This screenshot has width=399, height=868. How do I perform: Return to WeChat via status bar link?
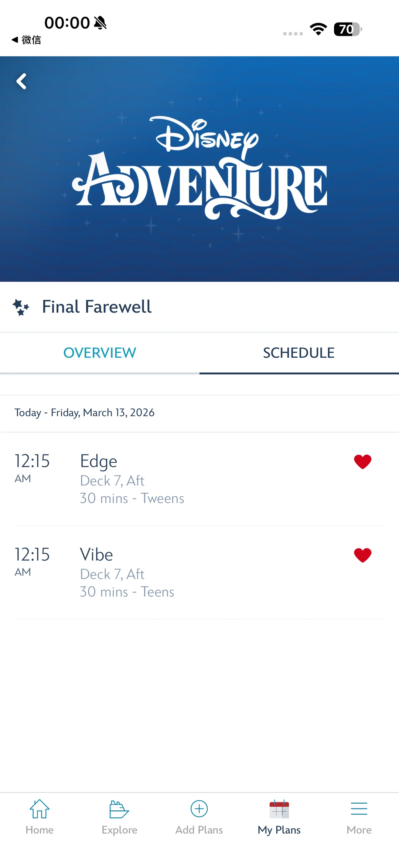[27, 40]
